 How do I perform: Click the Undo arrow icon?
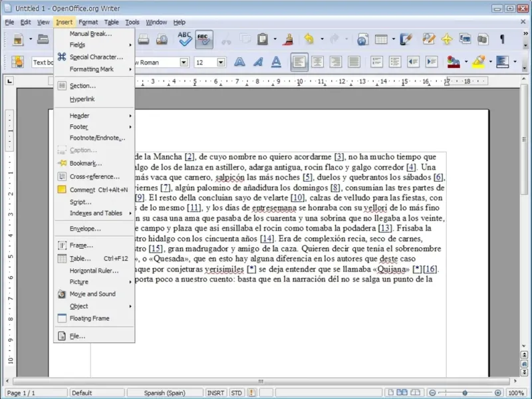[x=309, y=39]
